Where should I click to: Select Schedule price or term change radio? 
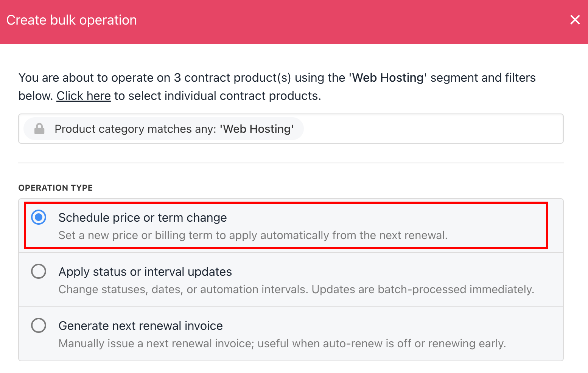tap(39, 218)
